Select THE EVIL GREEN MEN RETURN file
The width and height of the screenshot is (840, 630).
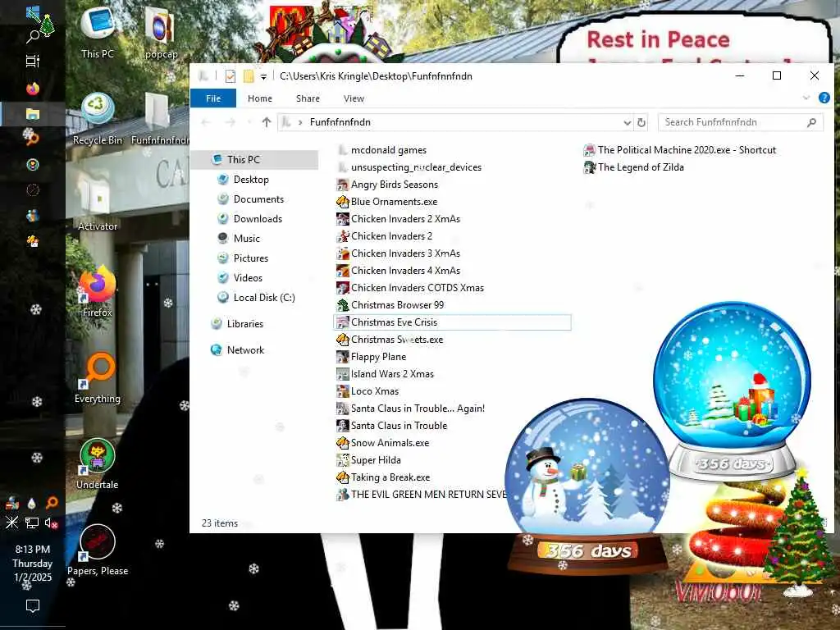pyautogui.click(x=421, y=495)
